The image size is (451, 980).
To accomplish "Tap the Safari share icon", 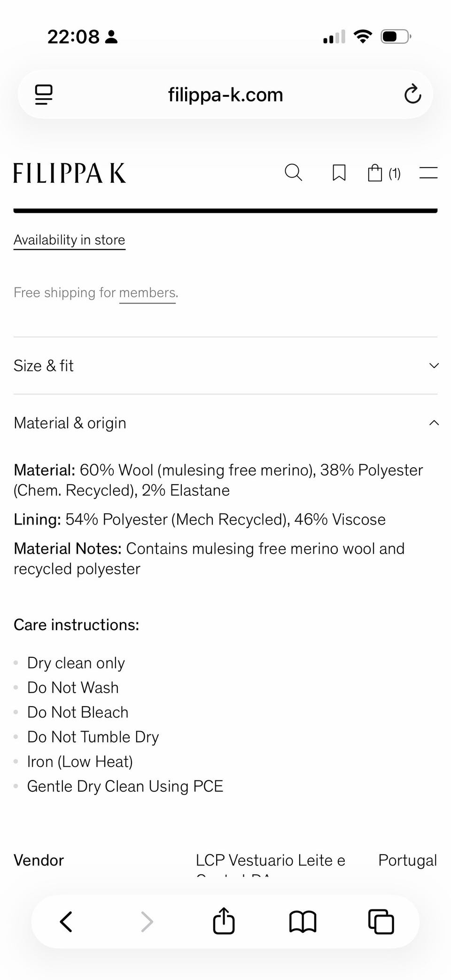I will [224, 921].
